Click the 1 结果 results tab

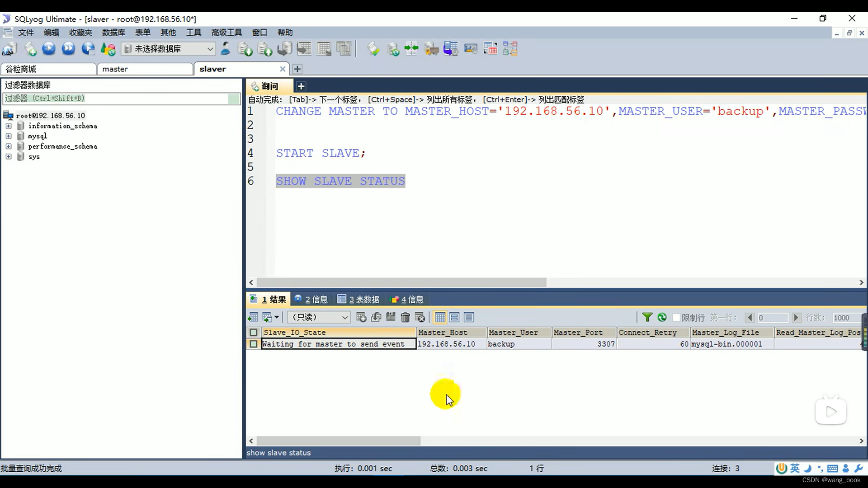pyautogui.click(x=268, y=299)
